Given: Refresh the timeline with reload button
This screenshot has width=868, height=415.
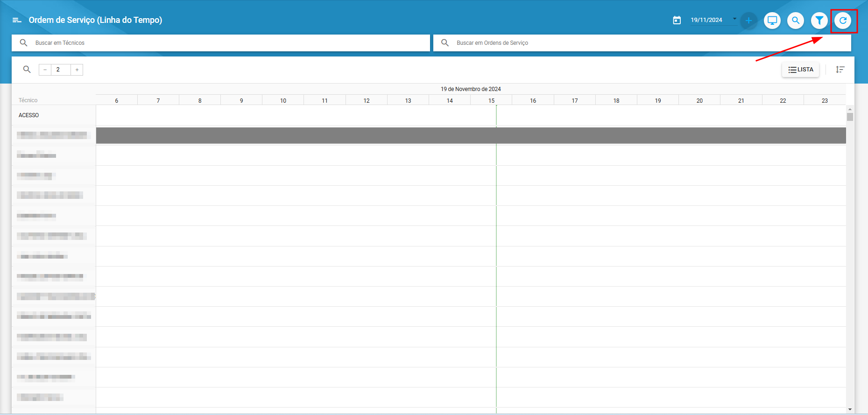Looking at the screenshot, I should pos(843,21).
